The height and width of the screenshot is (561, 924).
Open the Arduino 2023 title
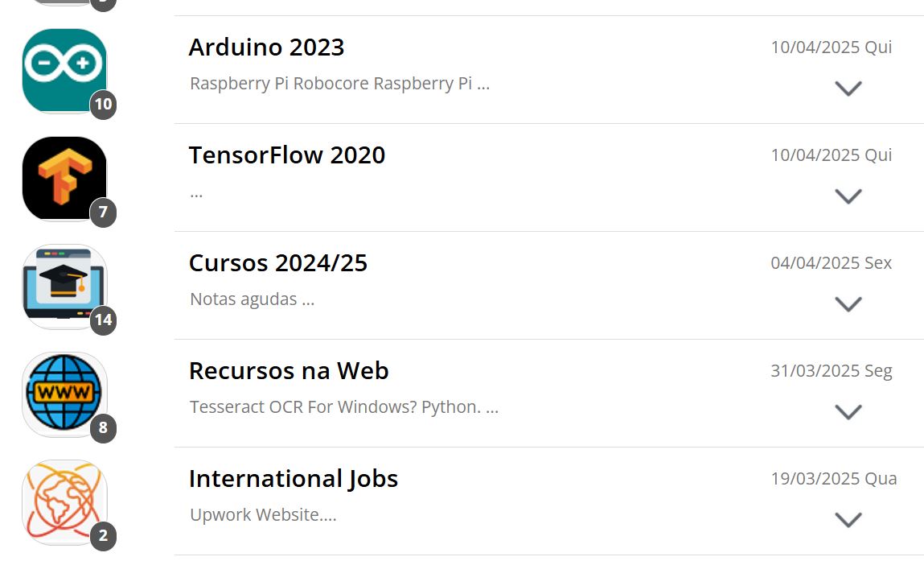(x=266, y=47)
